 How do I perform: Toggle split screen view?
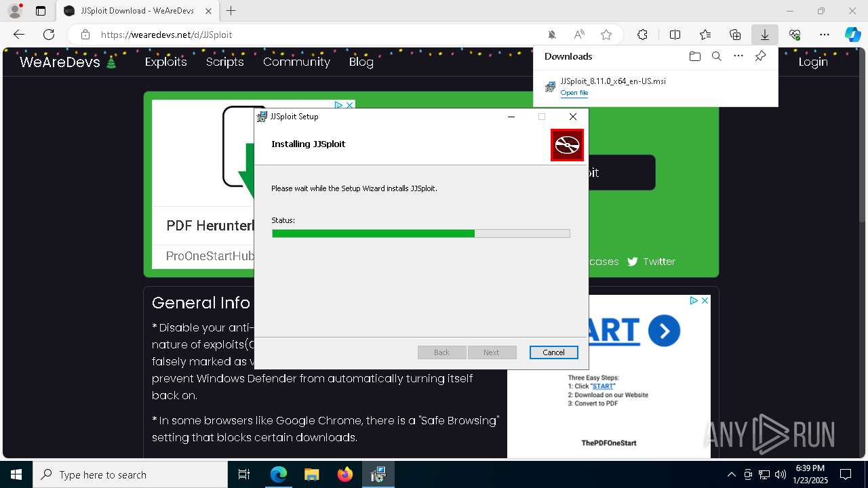(675, 35)
